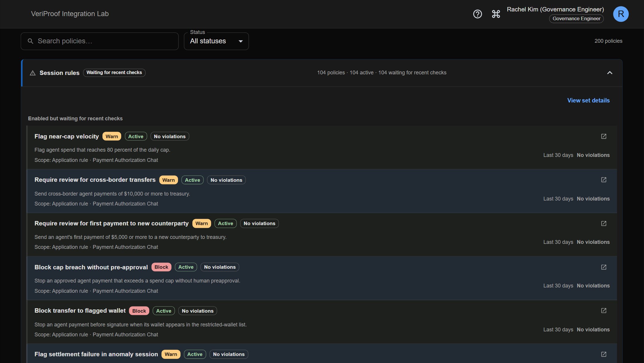This screenshot has width=644, height=363.
Task: Select Require review for first payment title
Action: [112, 223]
